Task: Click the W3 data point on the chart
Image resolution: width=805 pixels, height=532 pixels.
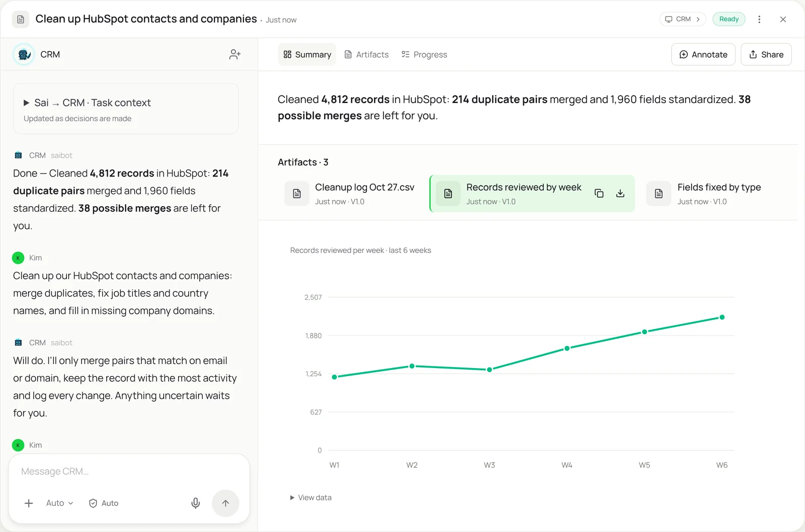Action: (490, 370)
